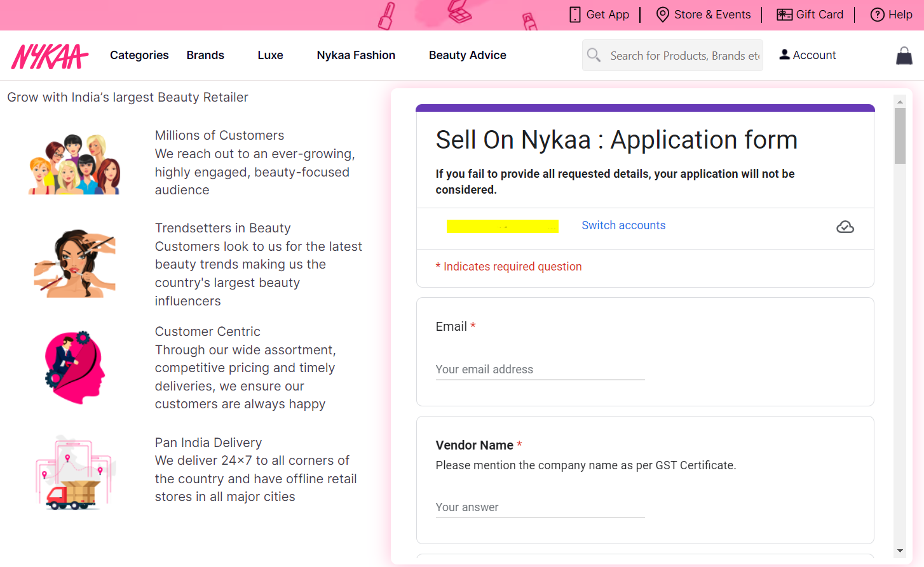Open the Brands menu

point(205,55)
